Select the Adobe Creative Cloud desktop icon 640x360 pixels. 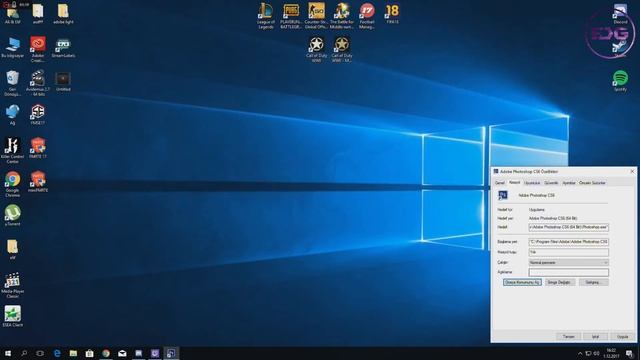point(38,49)
